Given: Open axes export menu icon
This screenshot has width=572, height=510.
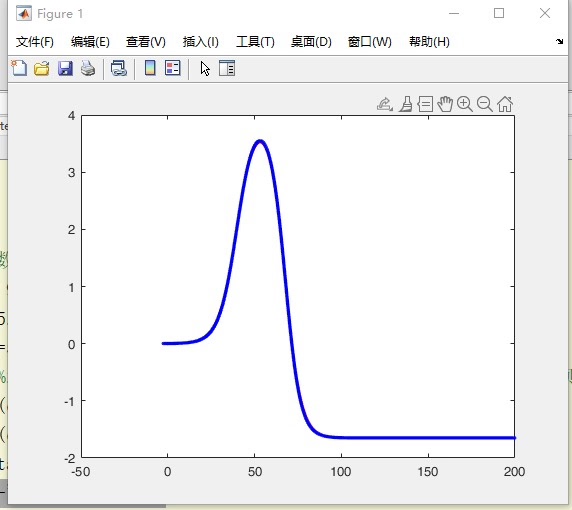Looking at the screenshot, I should click(x=384, y=104).
